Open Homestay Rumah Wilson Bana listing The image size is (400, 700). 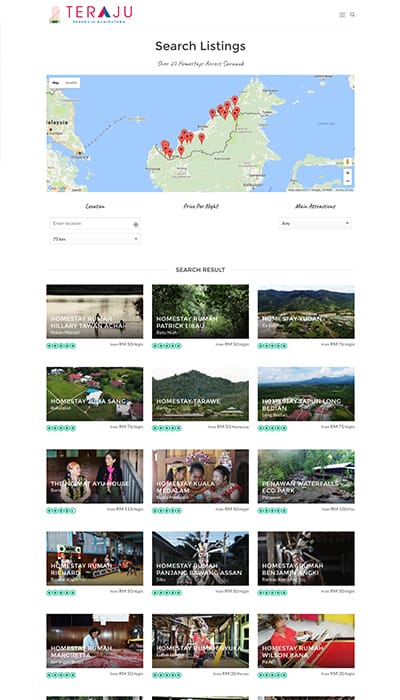[x=306, y=641]
